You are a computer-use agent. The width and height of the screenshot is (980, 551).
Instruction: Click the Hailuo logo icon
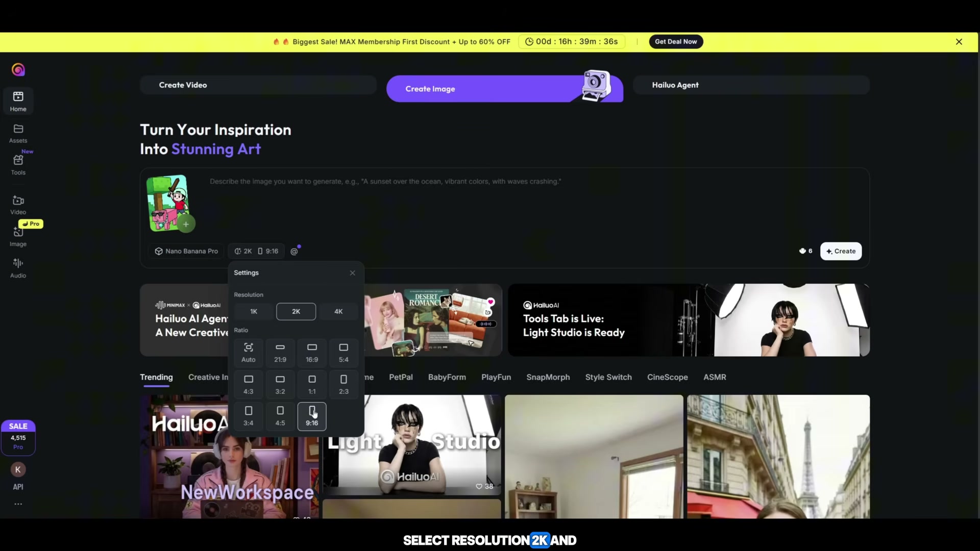pos(18,69)
